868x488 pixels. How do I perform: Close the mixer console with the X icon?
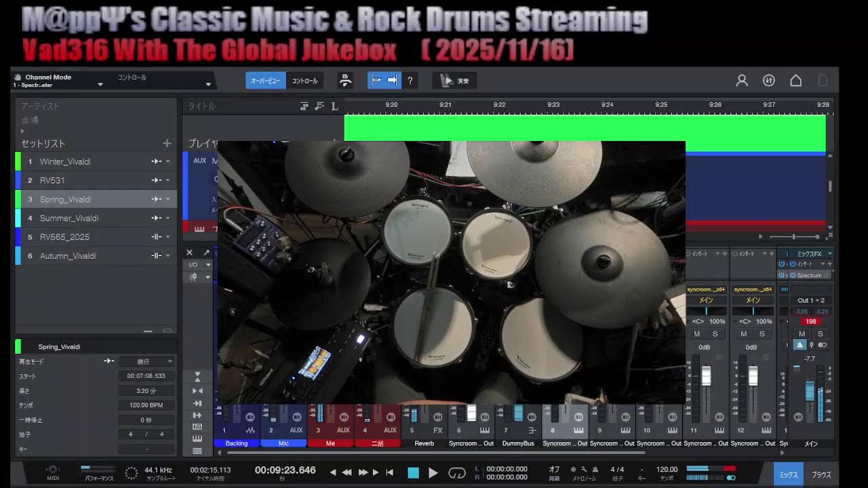[190, 253]
